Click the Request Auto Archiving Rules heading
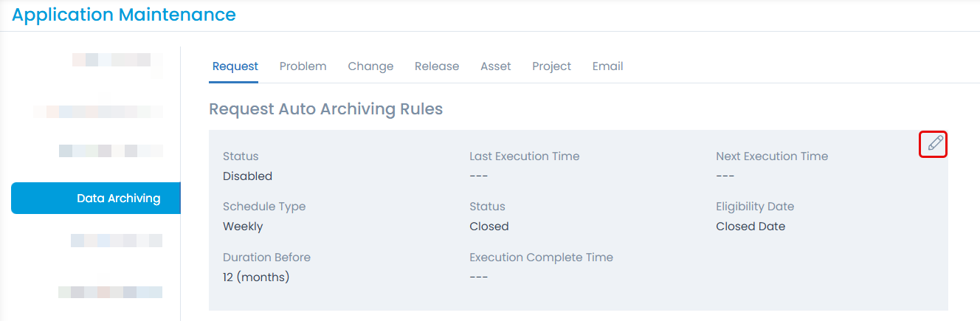Viewport: 980px width, 321px height. point(325,109)
